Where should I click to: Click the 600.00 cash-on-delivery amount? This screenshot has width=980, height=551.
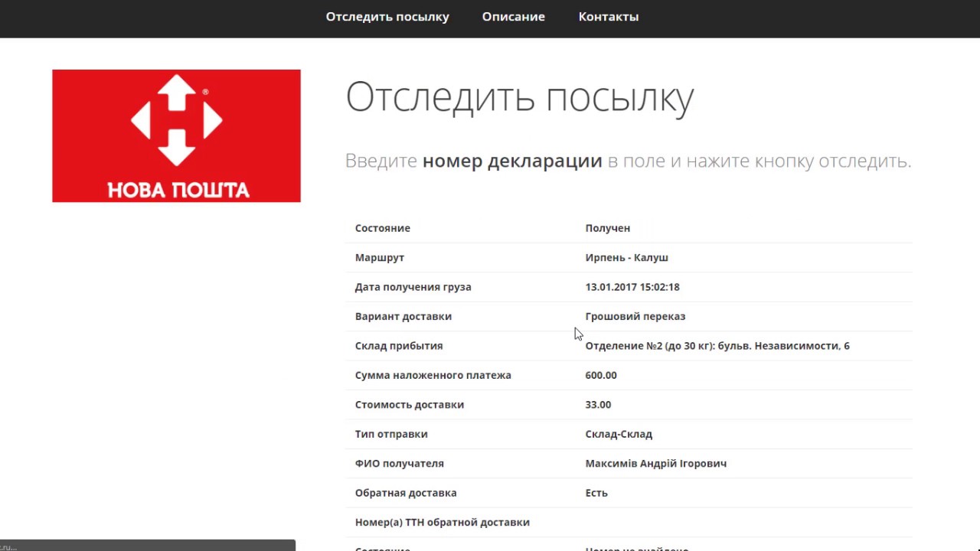600,375
